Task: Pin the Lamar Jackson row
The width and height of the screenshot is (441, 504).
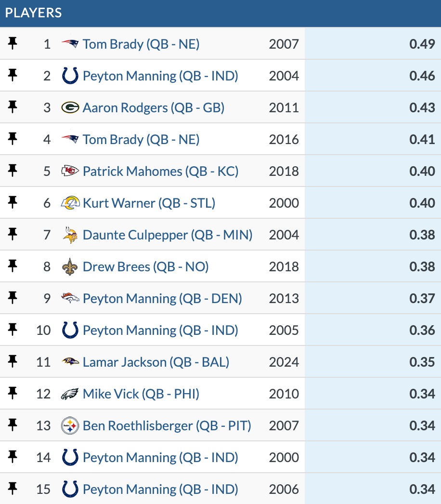Action: pyautogui.click(x=13, y=362)
